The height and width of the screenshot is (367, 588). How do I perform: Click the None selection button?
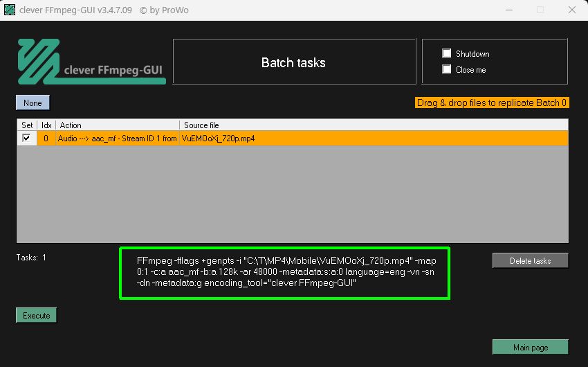[x=33, y=102]
